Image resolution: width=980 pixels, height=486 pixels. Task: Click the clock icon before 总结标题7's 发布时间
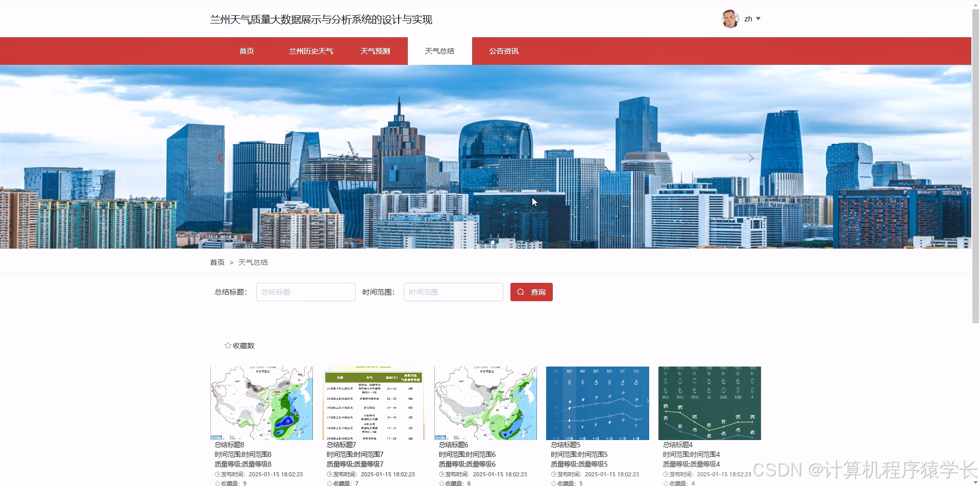pos(329,474)
